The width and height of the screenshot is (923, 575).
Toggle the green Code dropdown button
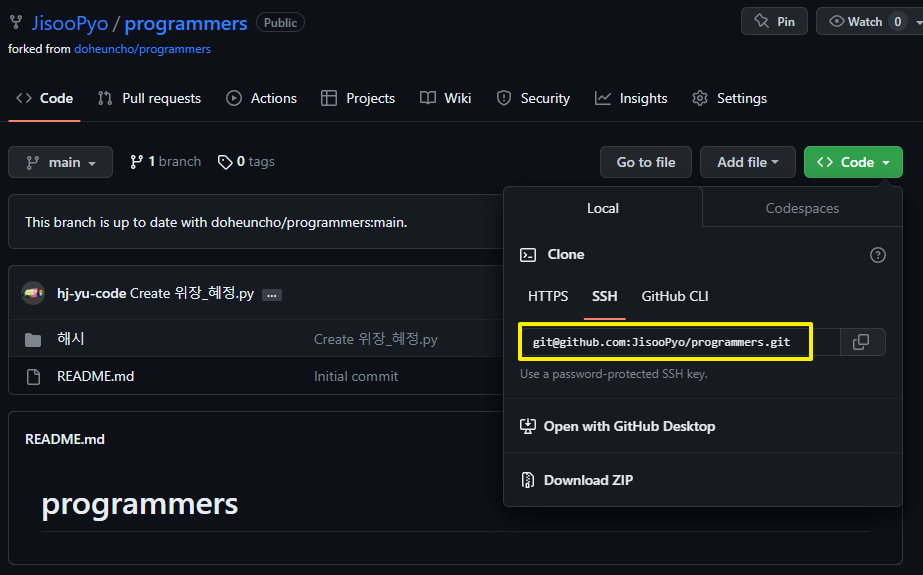(x=853, y=162)
